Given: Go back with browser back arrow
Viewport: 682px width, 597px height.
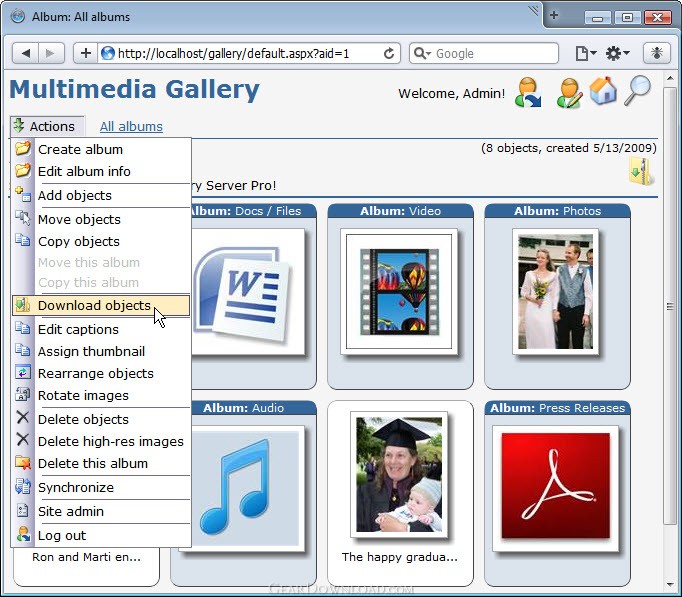Looking at the screenshot, I should [x=26, y=53].
